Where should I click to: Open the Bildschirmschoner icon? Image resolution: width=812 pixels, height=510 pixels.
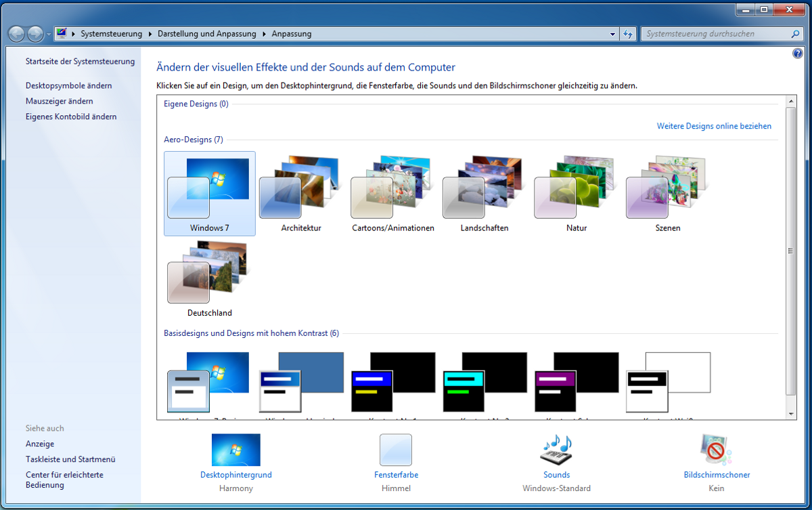click(717, 450)
